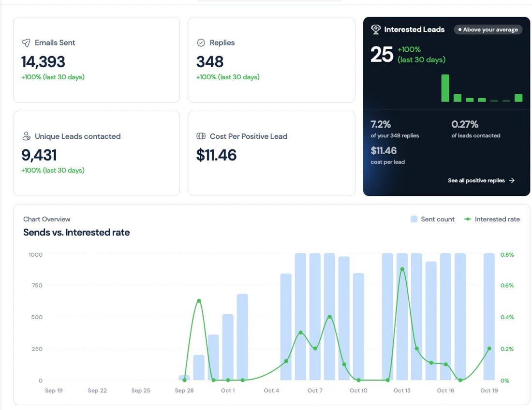Click the 25 interested leads number
Image resolution: width=532 pixels, height=410 pixels.
pyautogui.click(x=382, y=54)
